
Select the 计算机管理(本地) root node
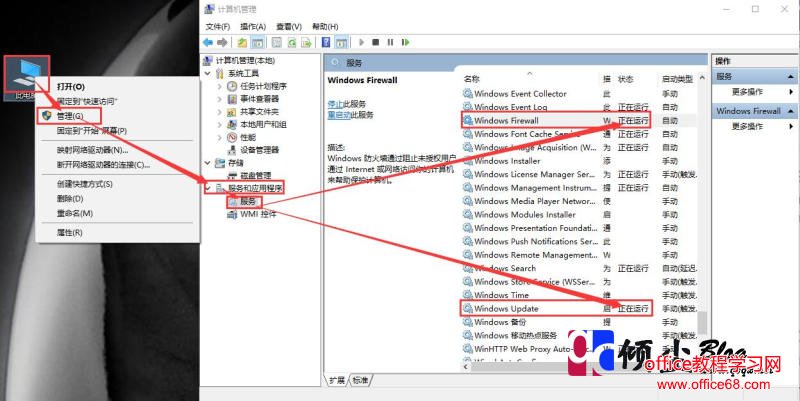[x=245, y=61]
